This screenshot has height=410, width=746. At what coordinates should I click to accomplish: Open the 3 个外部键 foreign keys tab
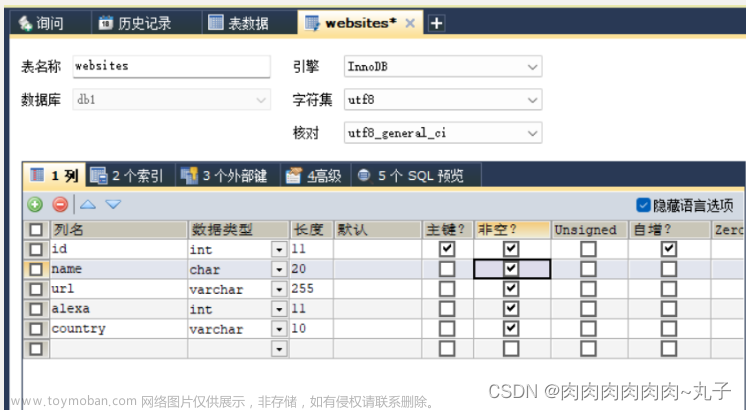(x=227, y=176)
